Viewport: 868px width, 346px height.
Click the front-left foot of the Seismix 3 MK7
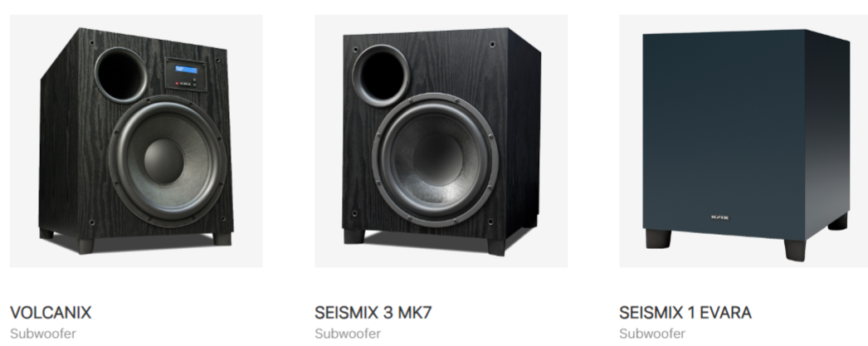click(x=354, y=236)
